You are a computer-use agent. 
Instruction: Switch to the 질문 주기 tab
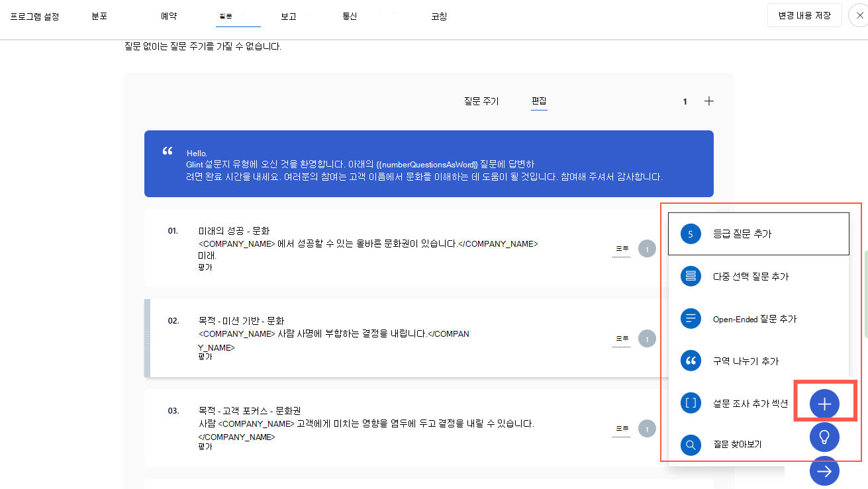tap(481, 101)
